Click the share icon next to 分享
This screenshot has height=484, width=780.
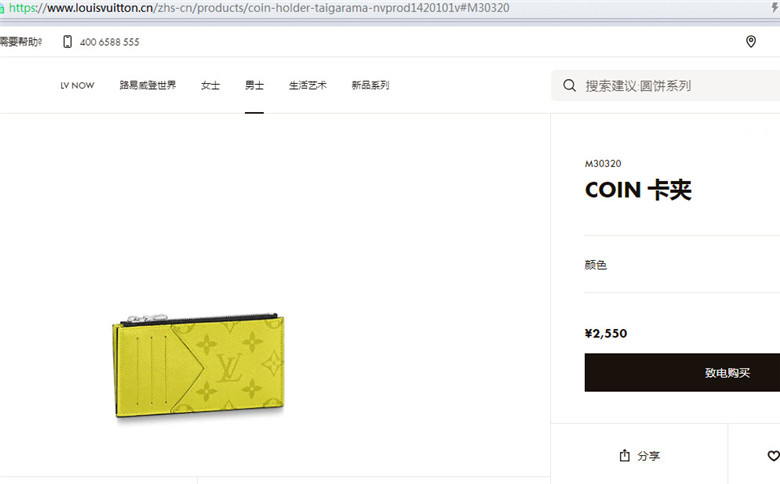click(624, 455)
